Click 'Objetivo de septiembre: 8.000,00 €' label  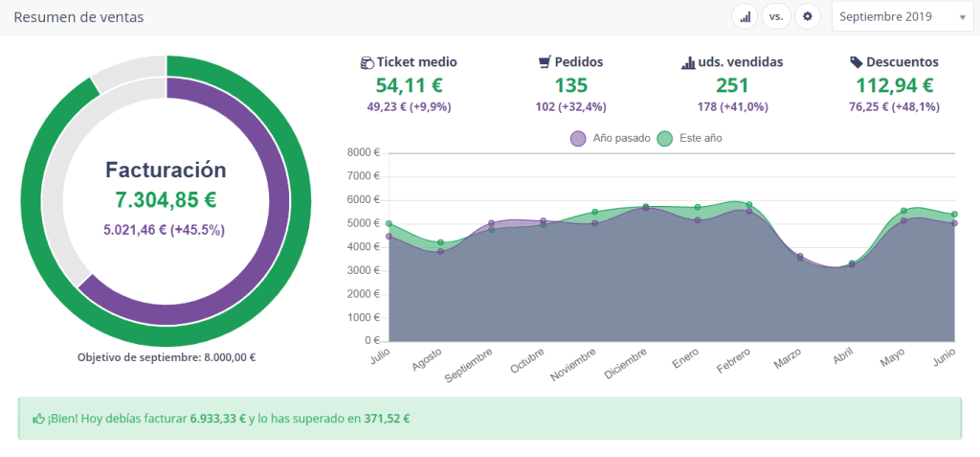click(167, 357)
